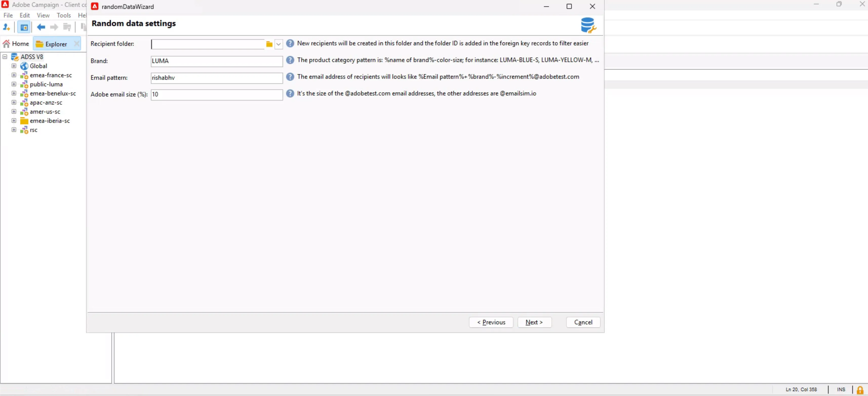Click the Ln 20, Col 358 status text
Image resolution: width=868 pixels, height=396 pixels.
[x=801, y=390]
